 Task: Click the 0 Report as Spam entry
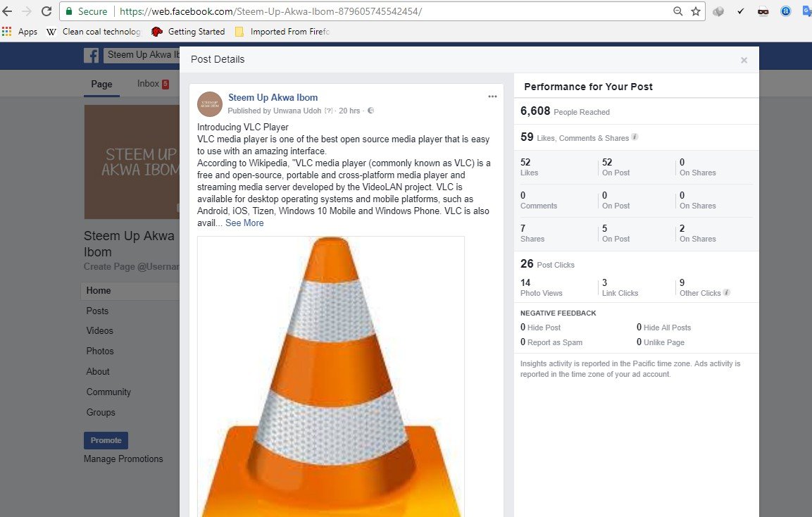[551, 342]
